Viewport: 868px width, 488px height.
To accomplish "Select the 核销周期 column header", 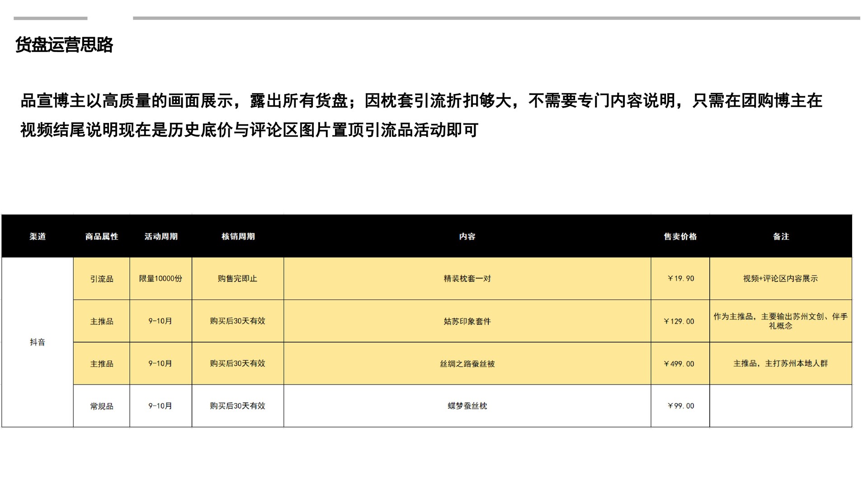I will point(238,236).
